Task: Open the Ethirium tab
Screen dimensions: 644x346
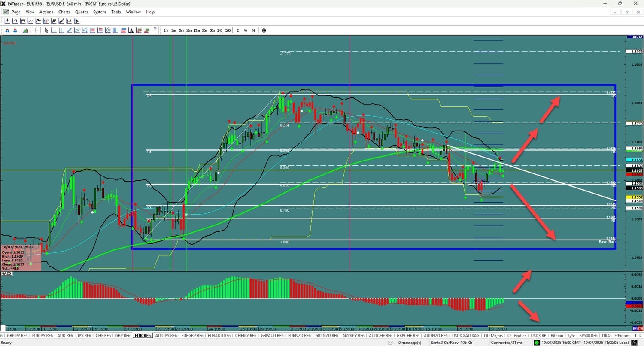Action: [622, 336]
